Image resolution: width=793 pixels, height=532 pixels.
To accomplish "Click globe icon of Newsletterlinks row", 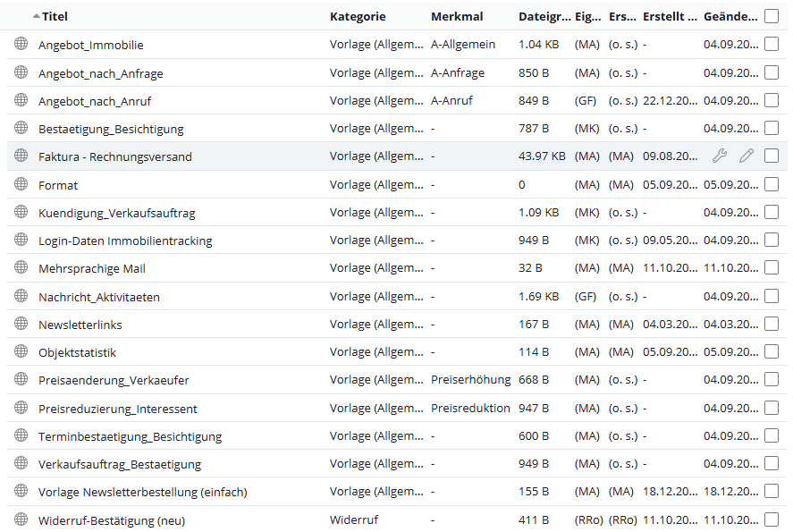I will (x=21, y=324).
